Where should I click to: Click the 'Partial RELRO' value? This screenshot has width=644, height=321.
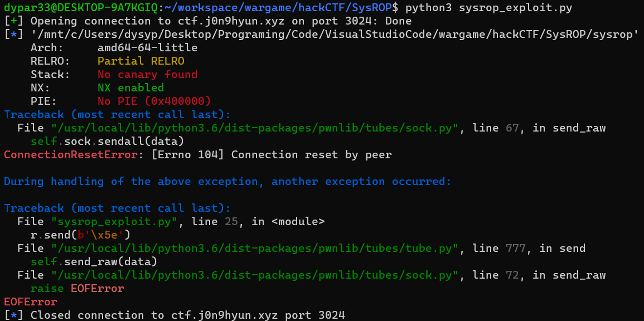(x=141, y=61)
